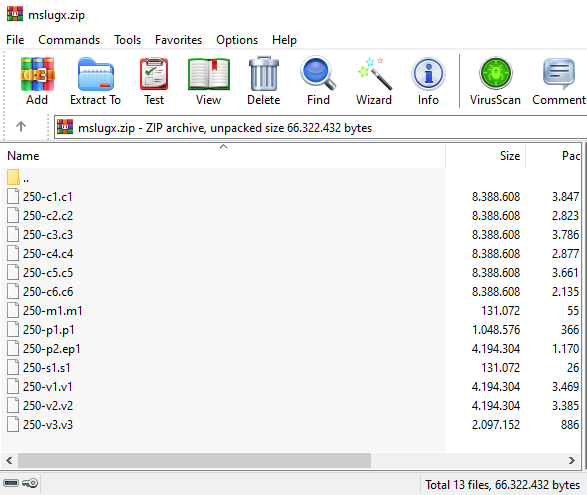Open the Comment tool

pyautogui.click(x=559, y=80)
